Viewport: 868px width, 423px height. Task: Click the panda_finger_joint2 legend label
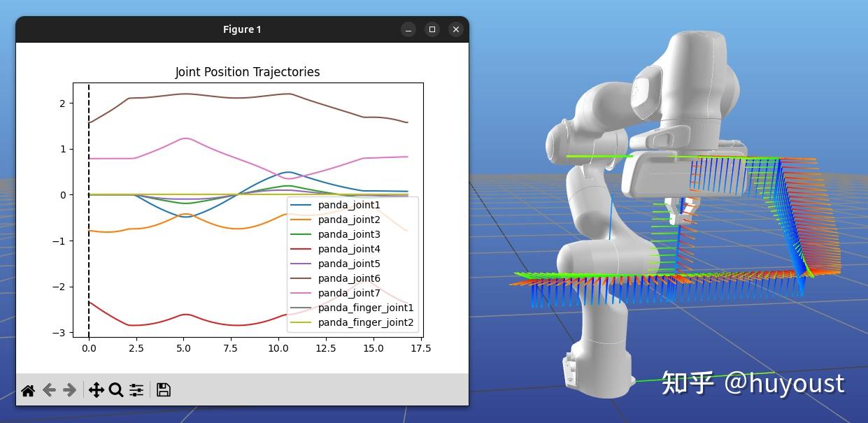[366, 323]
